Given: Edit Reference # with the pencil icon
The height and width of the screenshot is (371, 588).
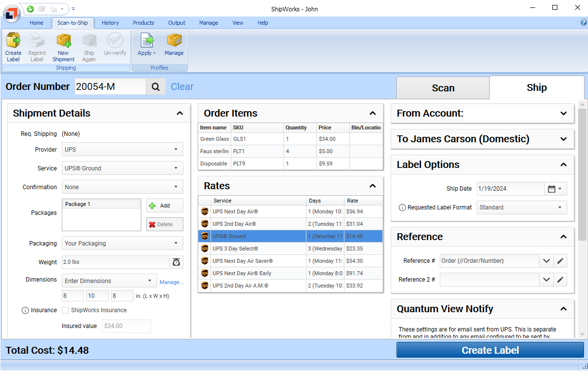Looking at the screenshot, I should [x=560, y=261].
